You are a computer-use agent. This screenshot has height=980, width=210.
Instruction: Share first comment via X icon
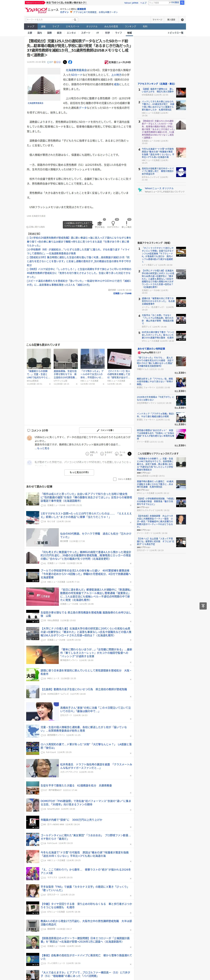130,454
